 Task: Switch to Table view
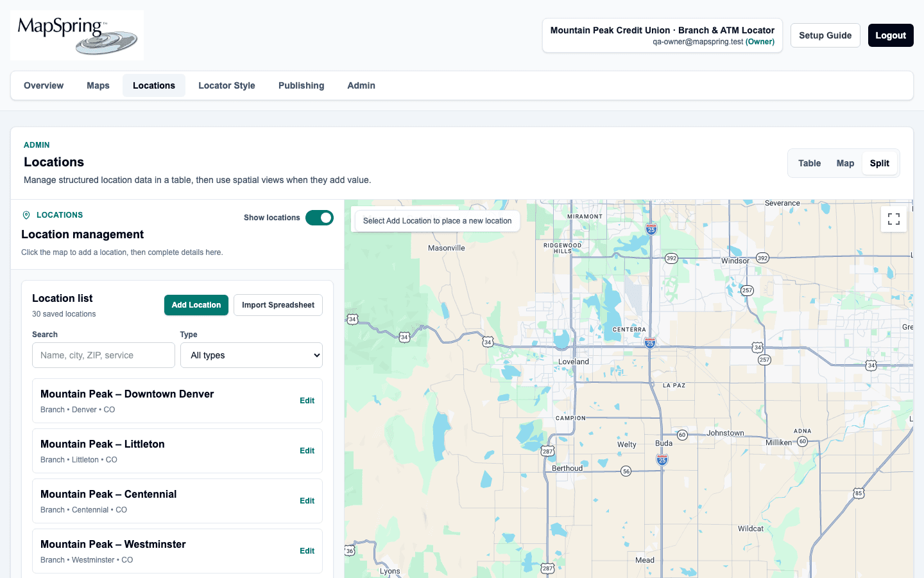(x=809, y=163)
